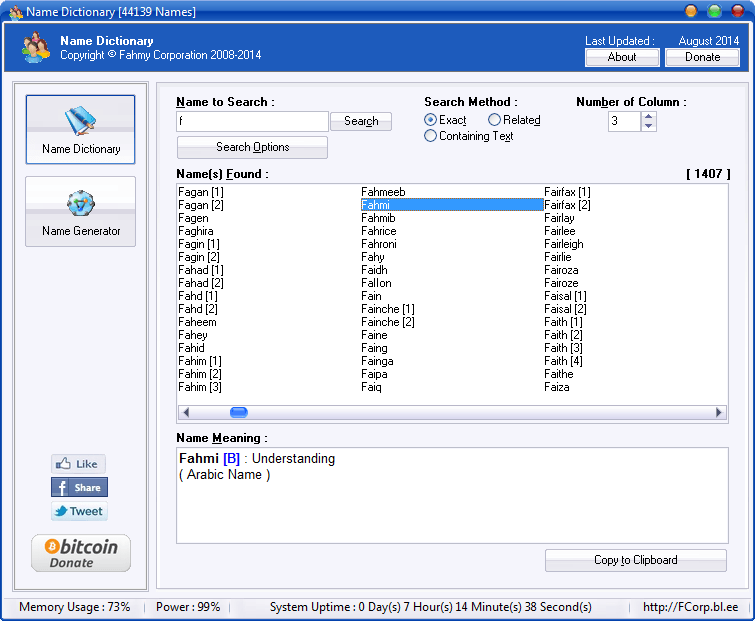Select the Containing Text search method
The width and height of the screenshot is (755, 621).
469,136
